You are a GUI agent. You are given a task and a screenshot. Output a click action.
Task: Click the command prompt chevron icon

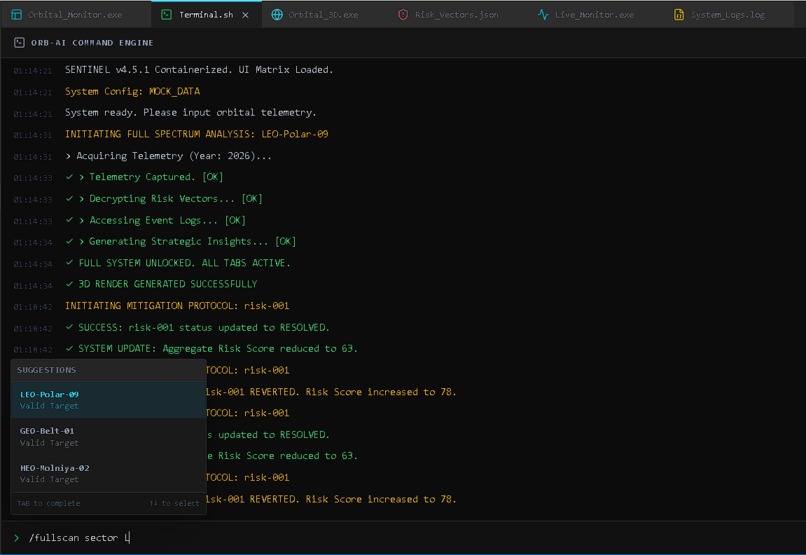[16, 538]
